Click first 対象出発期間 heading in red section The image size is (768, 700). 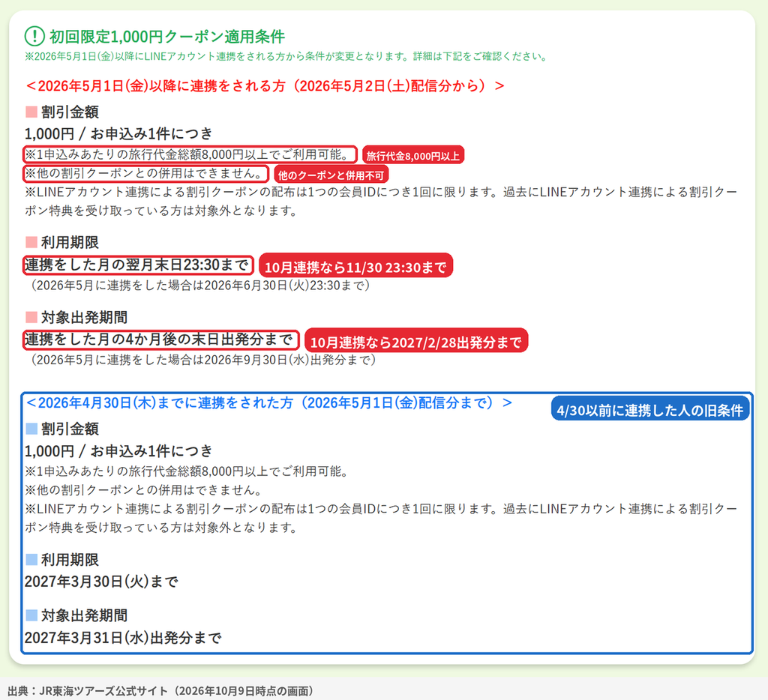pyautogui.click(x=84, y=317)
